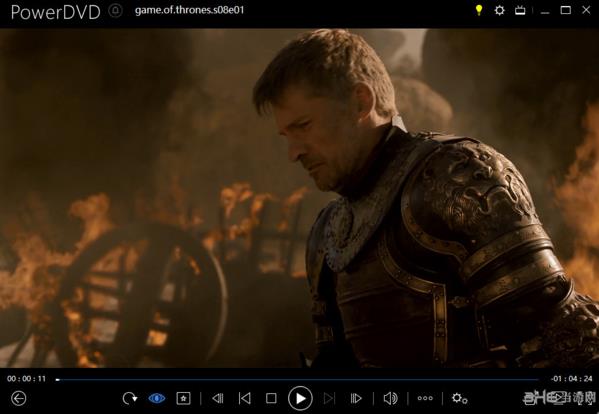
Task: Click the game.of.thrones.s08e01 title
Action: point(189,10)
